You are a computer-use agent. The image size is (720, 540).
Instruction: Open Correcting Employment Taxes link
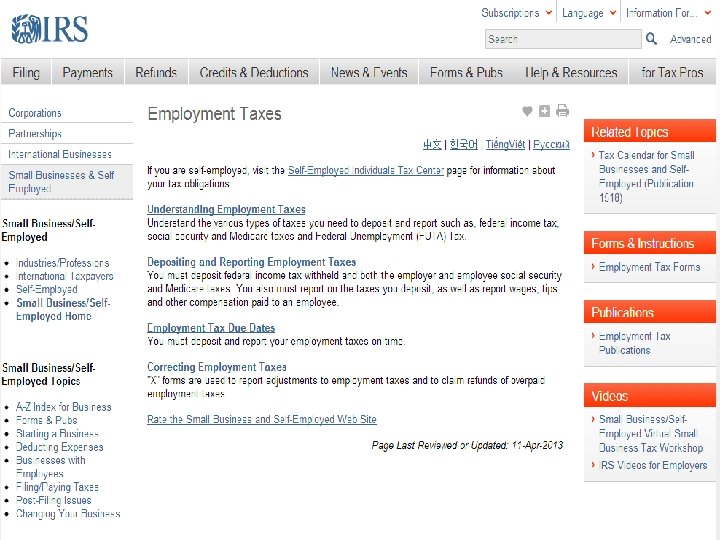tap(217, 367)
